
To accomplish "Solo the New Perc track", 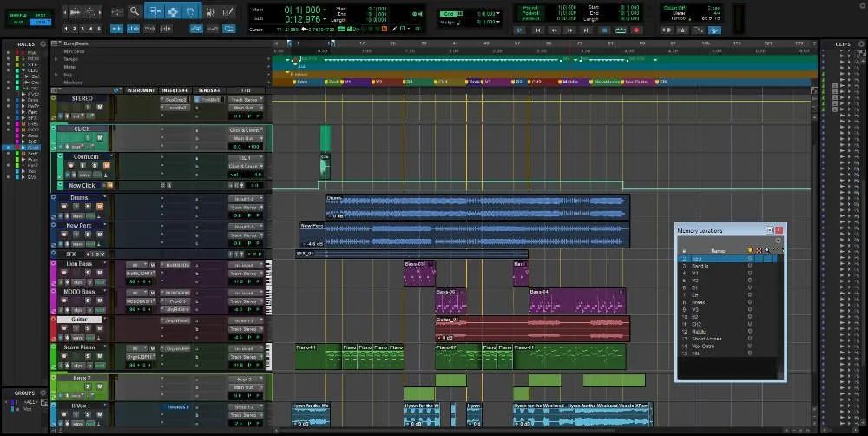I will [88, 235].
